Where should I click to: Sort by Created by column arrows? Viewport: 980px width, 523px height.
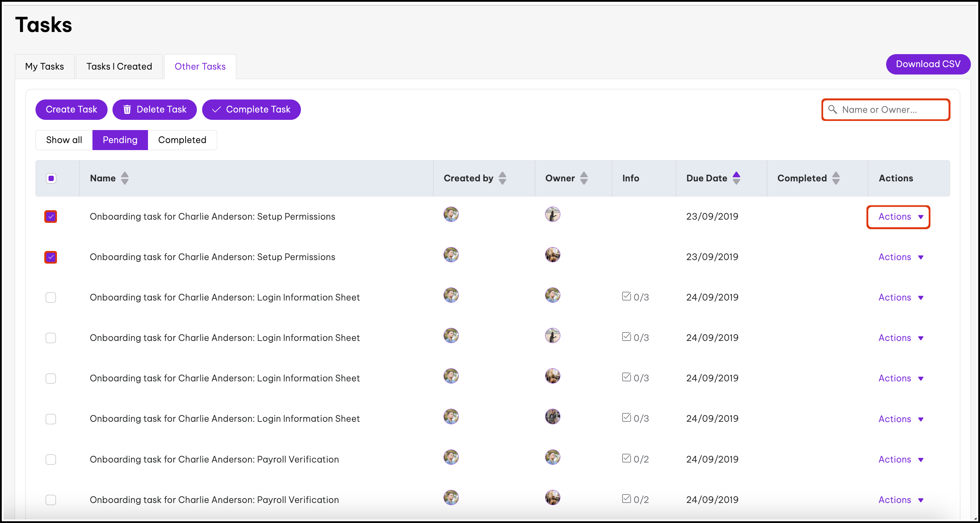502,178
